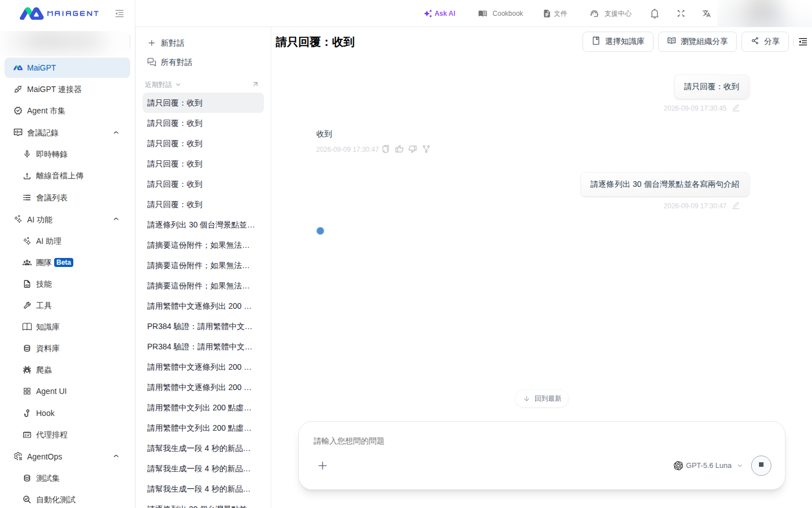This screenshot has height=508, width=812.
Task: Open MaiGPT 連接器 in the sidebar
Action: (x=67, y=89)
